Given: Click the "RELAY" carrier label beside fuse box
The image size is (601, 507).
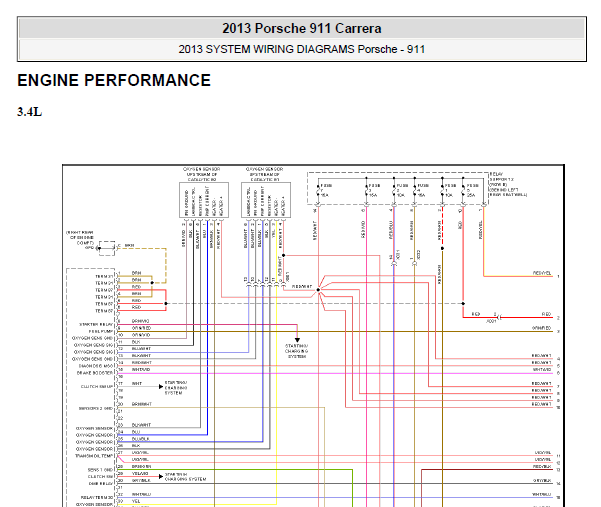Looking at the screenshot, I should 496,174.
